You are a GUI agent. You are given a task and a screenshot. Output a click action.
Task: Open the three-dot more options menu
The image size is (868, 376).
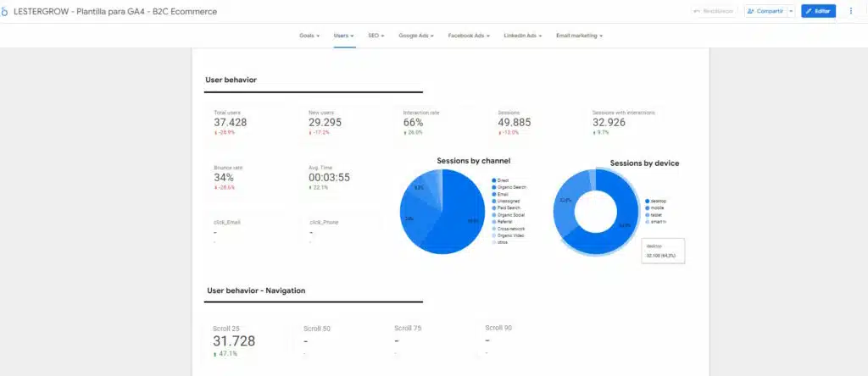(x=851, y=11)
